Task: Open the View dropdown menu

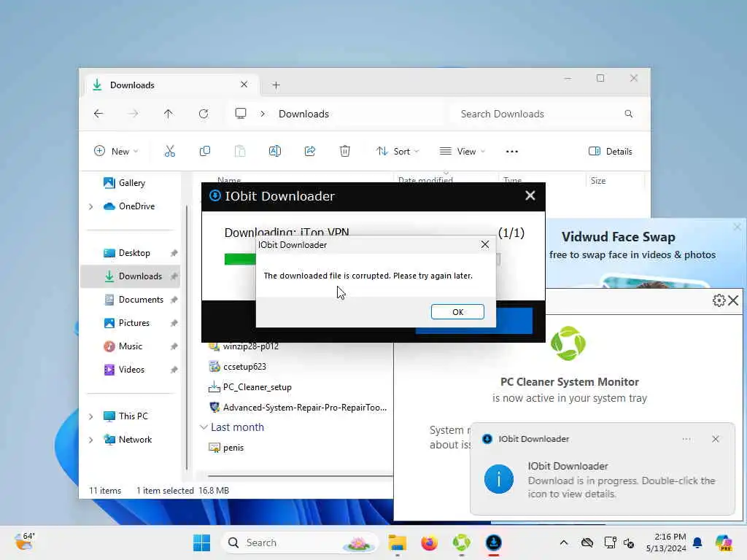Action: tap(462, 152)
